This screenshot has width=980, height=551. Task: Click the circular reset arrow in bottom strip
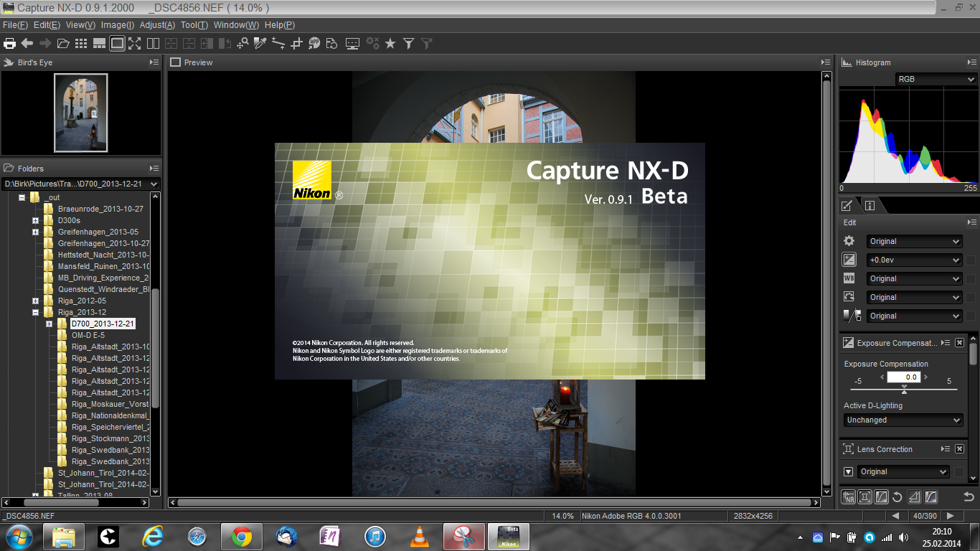pyautogui.click(x=897, y=496)
